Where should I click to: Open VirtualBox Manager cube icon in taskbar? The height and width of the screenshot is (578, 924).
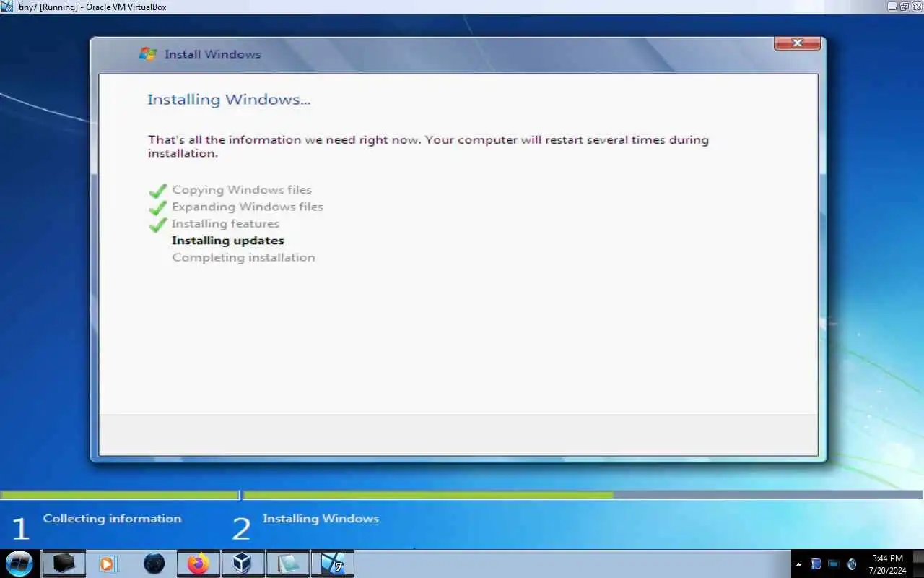pos(243,564)
